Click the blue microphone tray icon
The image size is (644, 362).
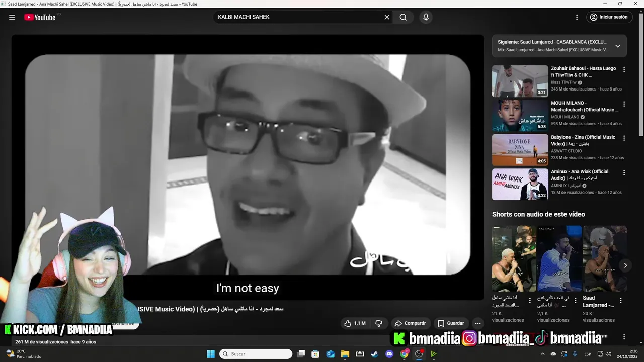click(575, 354)
